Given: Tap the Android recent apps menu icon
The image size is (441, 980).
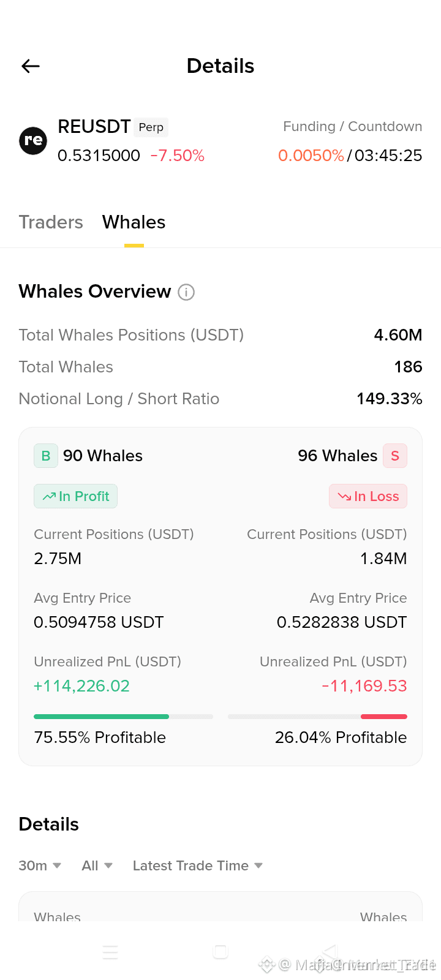Looking at the screenshot, I should point(110,952).
